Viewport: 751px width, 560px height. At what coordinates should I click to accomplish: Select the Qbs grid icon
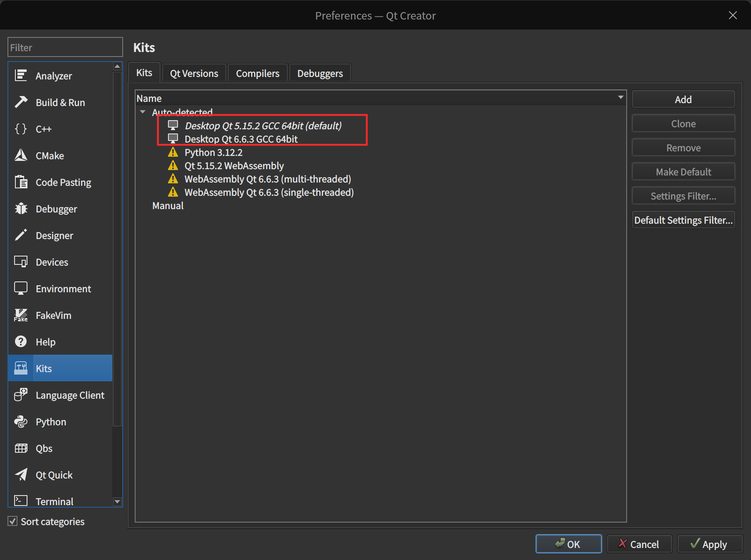click(x=21, y=448)
